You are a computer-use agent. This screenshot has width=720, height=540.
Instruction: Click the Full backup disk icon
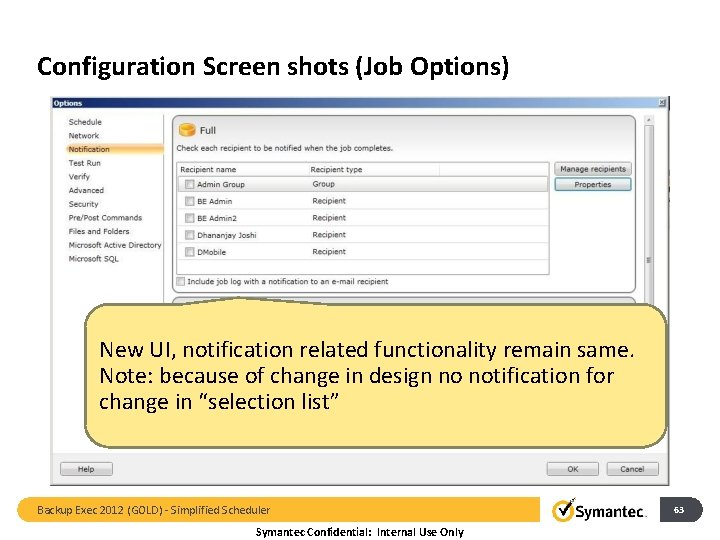pos(187,130)
